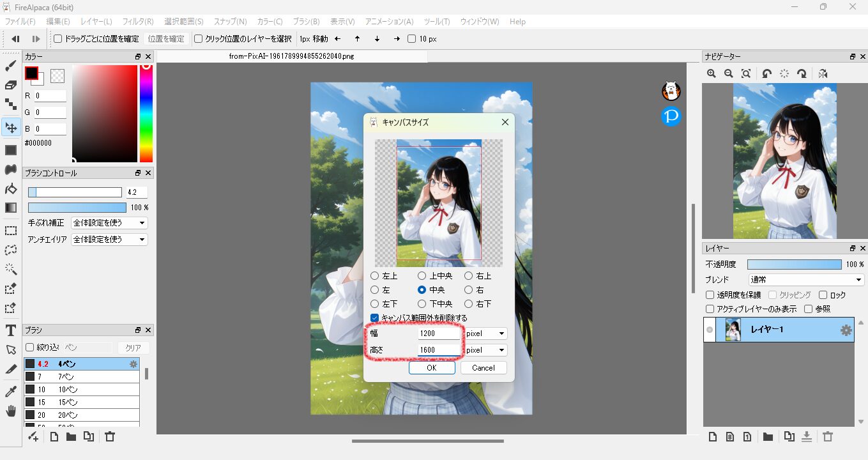
Task: Click OK in キャンバスサイズ dialog
Action: [432, 368]
